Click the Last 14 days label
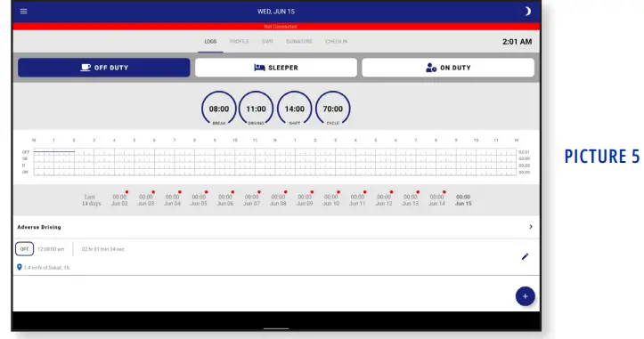The width and height of the screenshot is (644, 339). pyautogui.click(x=91, y=200)
